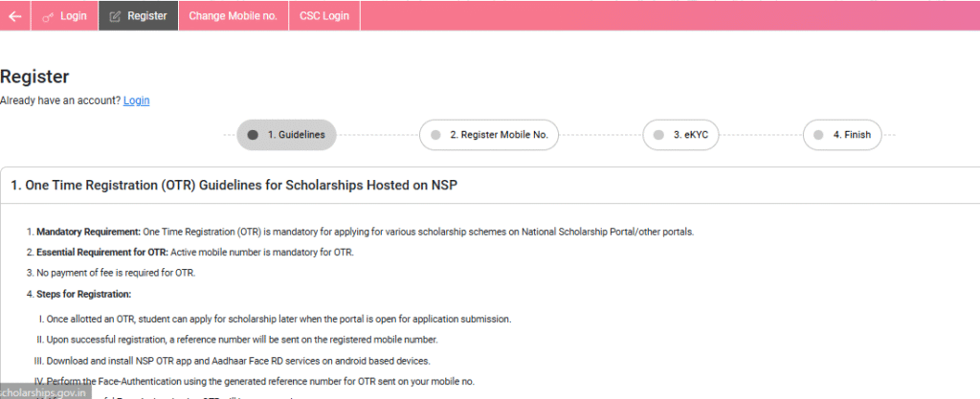The height and width of the screenshot is (399, 980).
Task: Click the OTR Guidelines section heading
Action: (x=234, y=185)
